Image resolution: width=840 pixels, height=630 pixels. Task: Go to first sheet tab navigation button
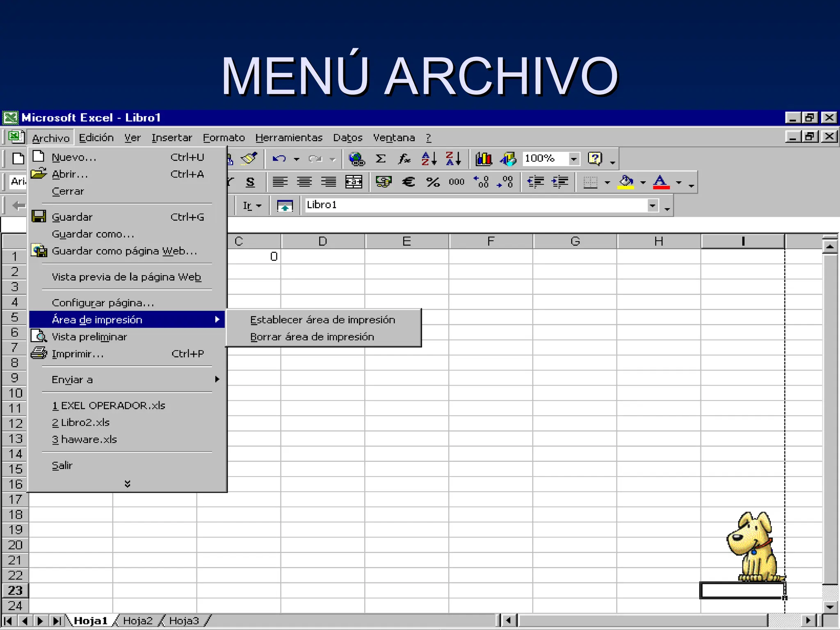[x=8, y=621]
